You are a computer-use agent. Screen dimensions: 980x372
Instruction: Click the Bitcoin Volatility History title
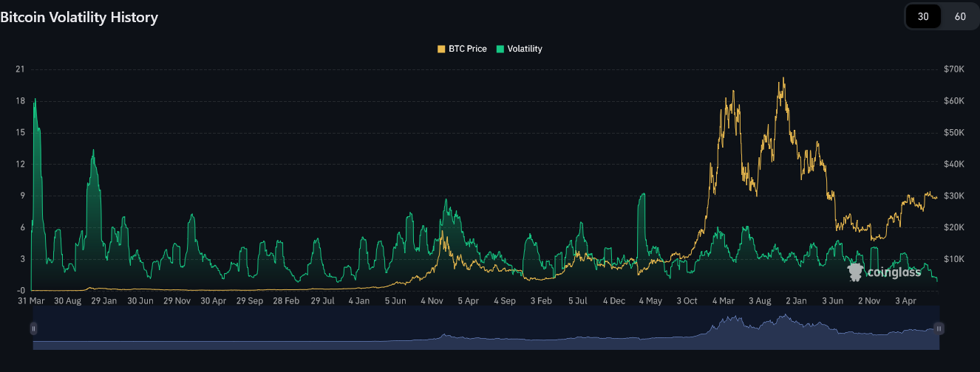coord(79,17)
